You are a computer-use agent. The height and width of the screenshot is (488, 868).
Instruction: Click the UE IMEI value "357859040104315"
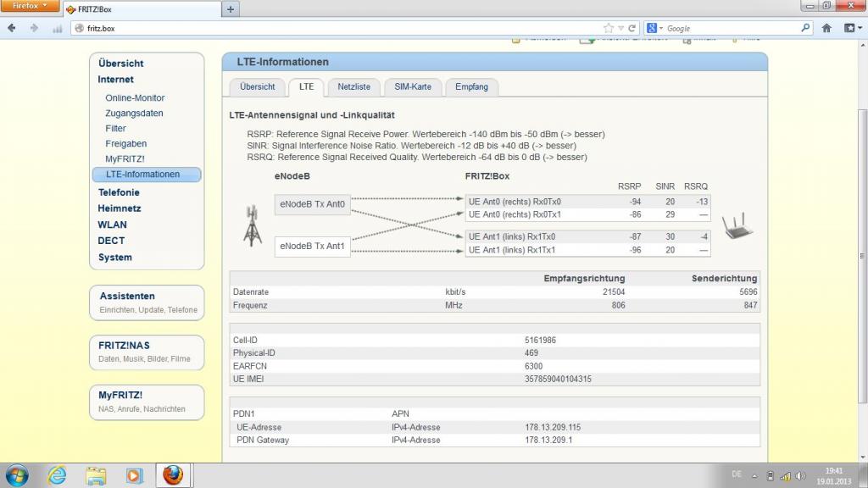coord(558,379)
